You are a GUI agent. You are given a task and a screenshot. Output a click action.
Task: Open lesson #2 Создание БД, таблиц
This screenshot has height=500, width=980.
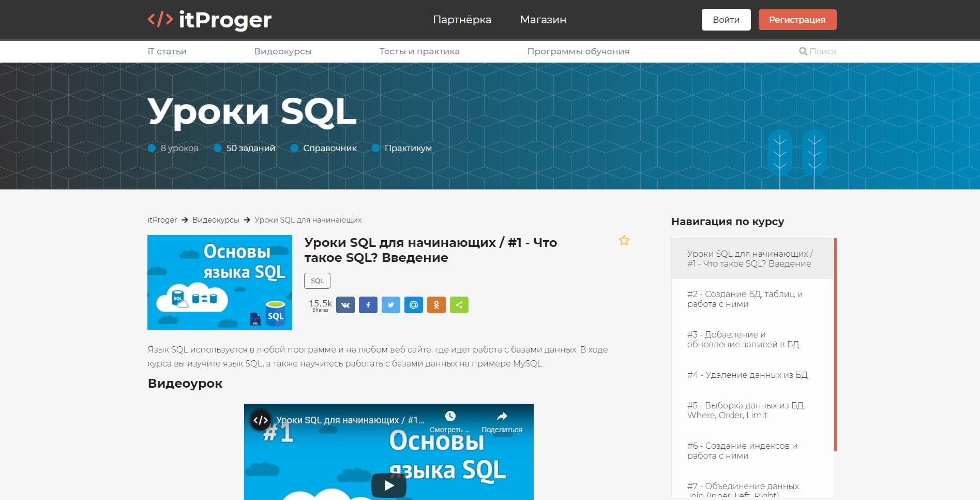click(x=752, y=299)
